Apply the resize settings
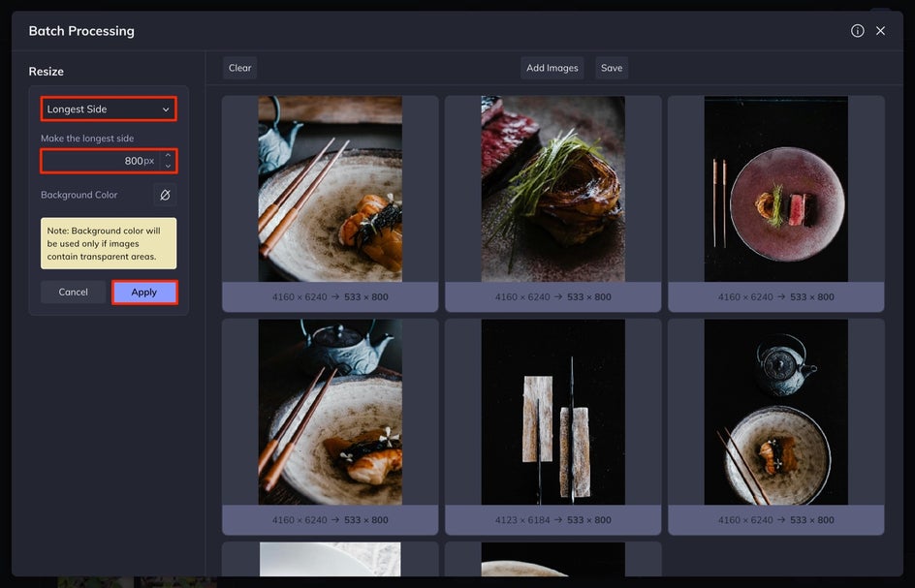 tap(144, 293)
